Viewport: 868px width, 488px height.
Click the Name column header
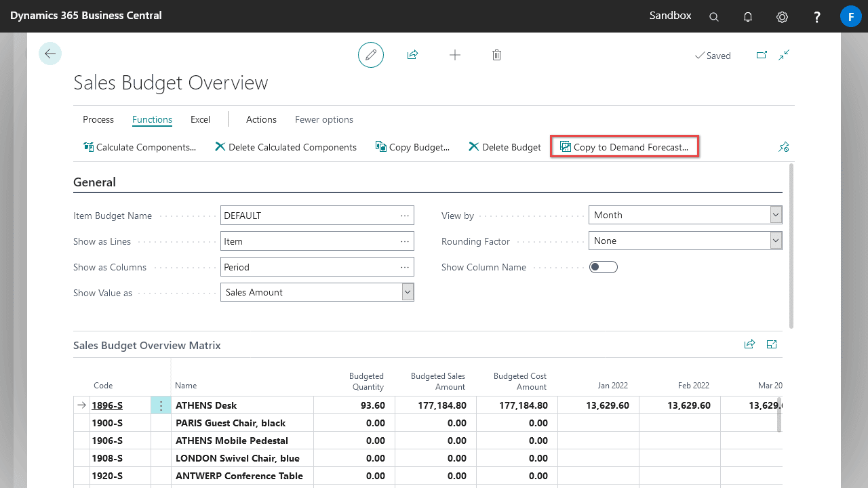[x=186, y=385]
